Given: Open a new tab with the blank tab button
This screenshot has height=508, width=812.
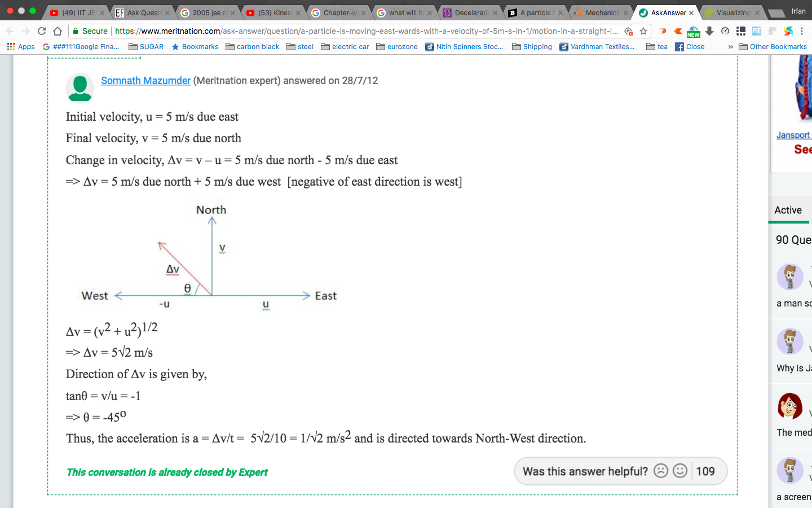Looking at the screenshot, I should pos(776,12).
